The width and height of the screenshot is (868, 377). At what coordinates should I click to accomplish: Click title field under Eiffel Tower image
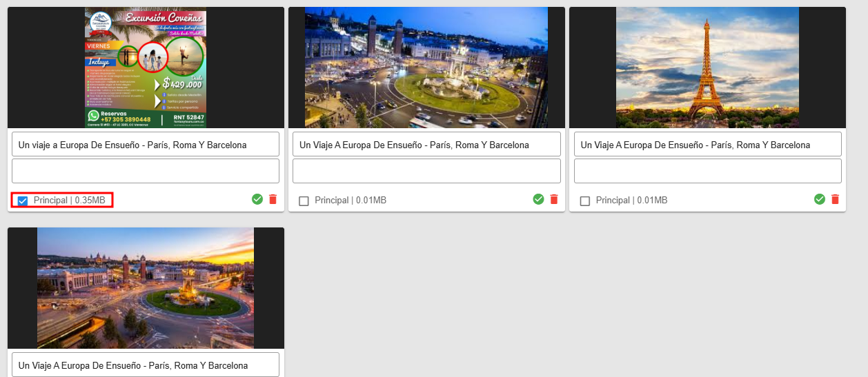[x=707, y=145]
